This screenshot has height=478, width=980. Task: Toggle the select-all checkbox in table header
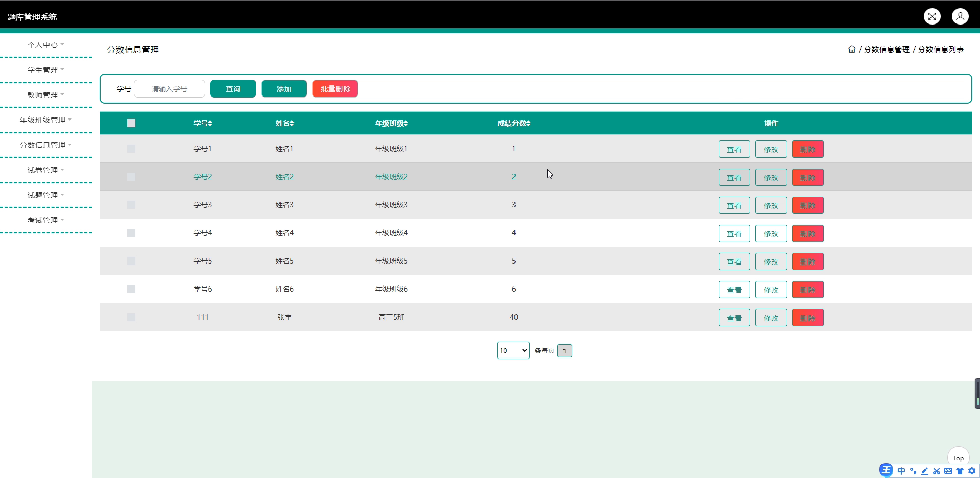pyautogui.click(x=131, y=123)
